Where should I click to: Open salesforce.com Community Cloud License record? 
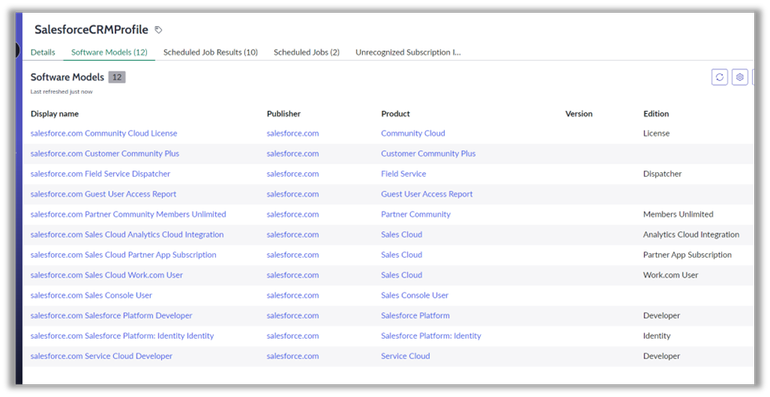tap(104, 133)
